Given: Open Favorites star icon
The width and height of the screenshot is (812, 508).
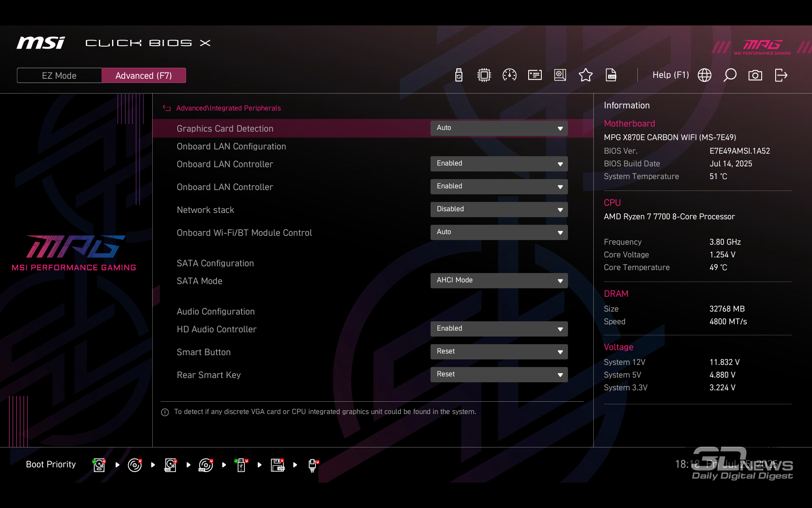Looking at the screenshot, I should click(585, 75).
